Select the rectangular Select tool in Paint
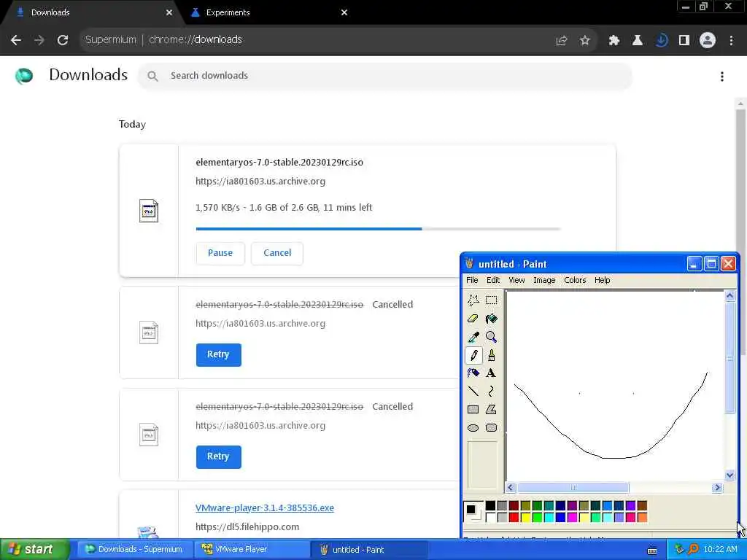Image resolution: width=747 pixels, height=560 pixels. pos(491,300)
